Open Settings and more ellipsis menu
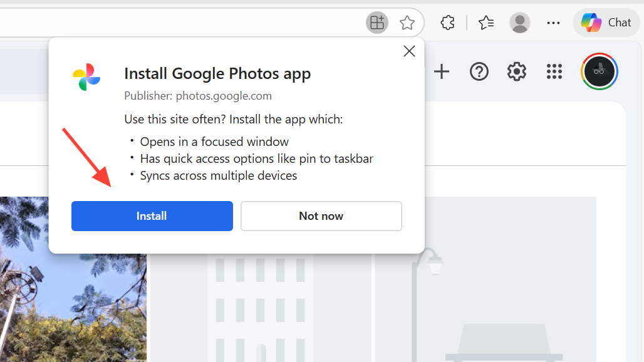The width and height of the screenshot is (644, 362). (x=553, y=23)
